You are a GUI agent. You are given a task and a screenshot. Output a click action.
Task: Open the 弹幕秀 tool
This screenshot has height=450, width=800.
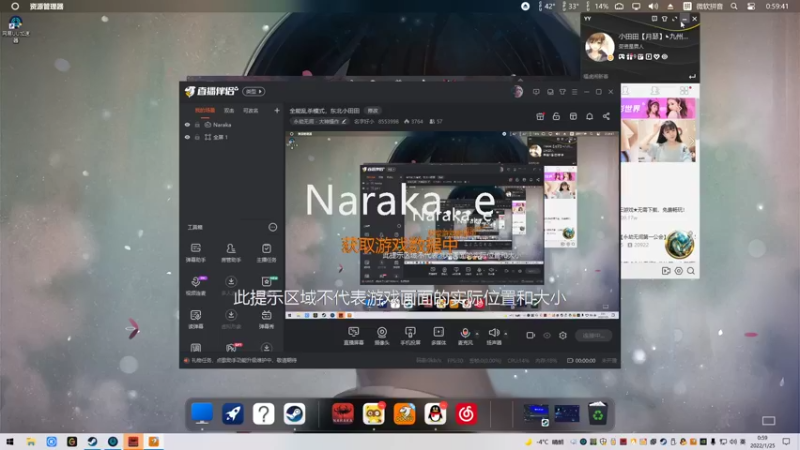tap(266, 319)
